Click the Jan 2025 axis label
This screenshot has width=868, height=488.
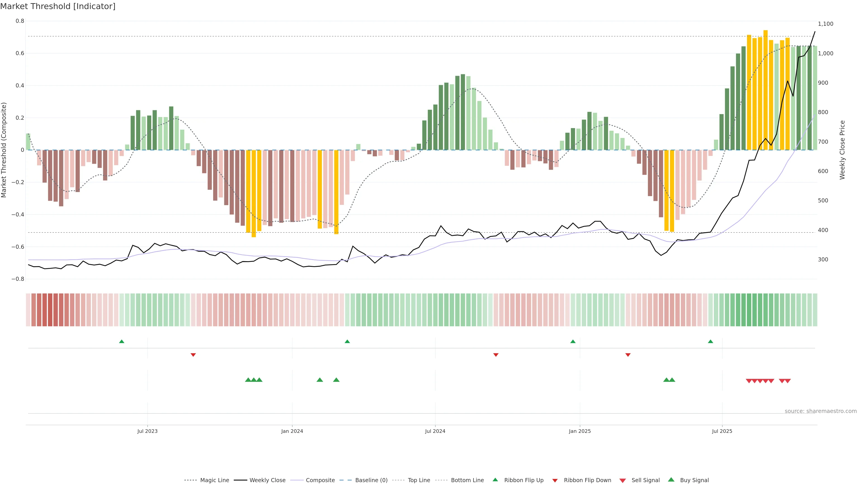pos(580,431)
